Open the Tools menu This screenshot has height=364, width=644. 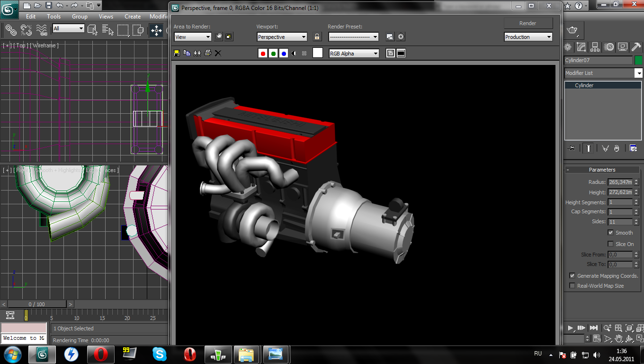coord(54,17)
